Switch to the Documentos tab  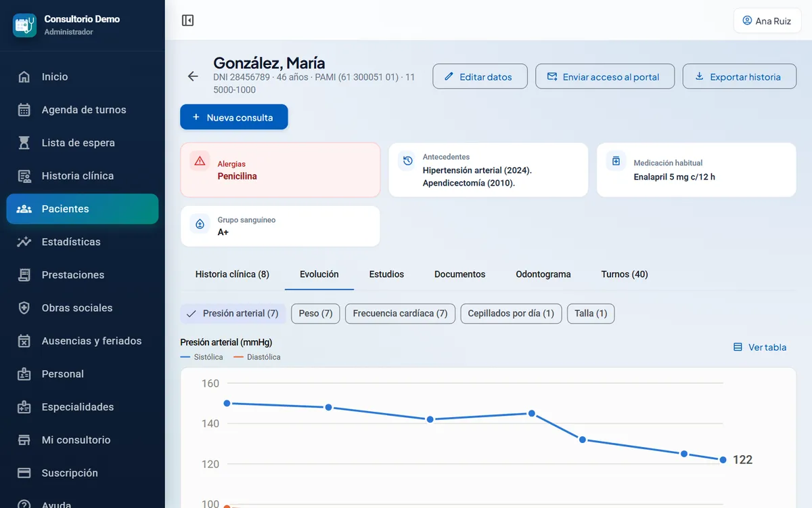pyautogui.click(x=460, y=274)
